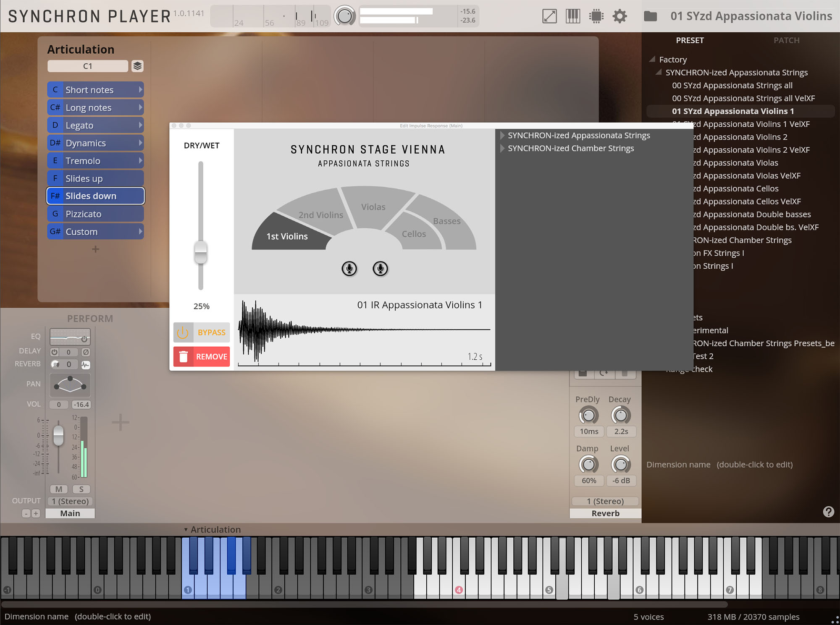Viewport: 840px width, 625px height.
Task: Enable the Delay power toggle in Perform section
Action: [x=55, y=352]
